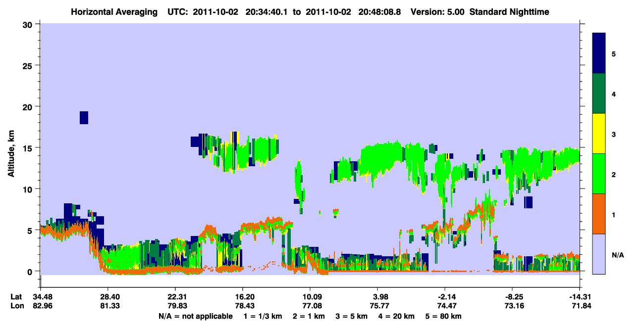The height and width of the screenshot is (330, 644).
Task: Click the bright green color bar segment labeled 2
Action: [599, 174]
